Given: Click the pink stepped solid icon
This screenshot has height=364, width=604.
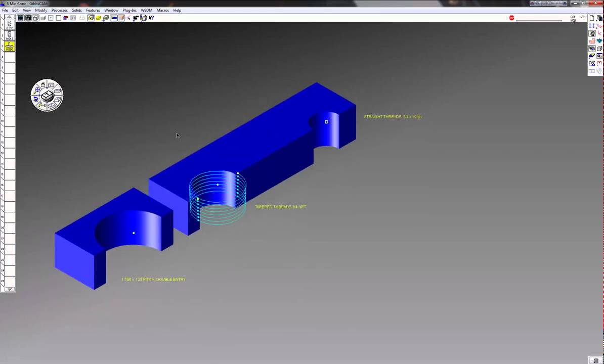Looking at the screenshot, I should (x=592, y=41).
